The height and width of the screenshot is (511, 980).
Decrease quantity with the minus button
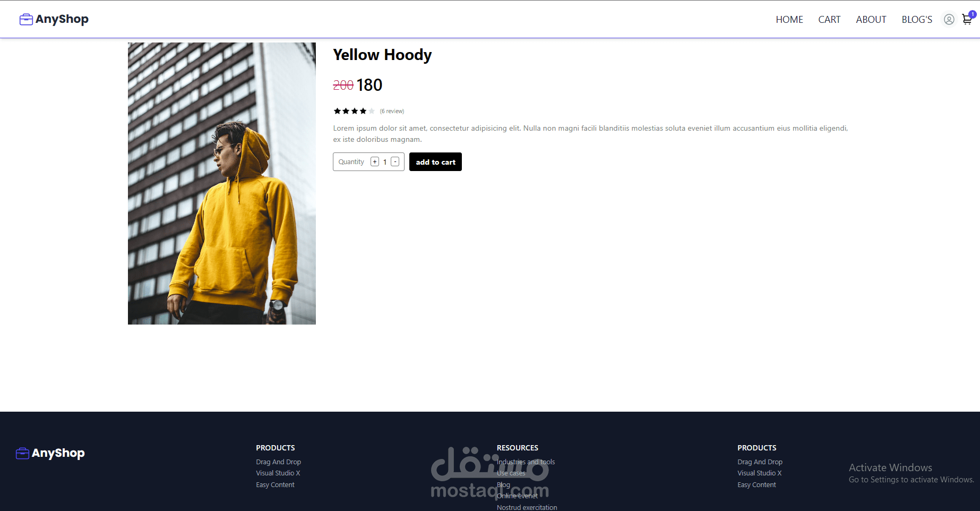click(395, 162)
